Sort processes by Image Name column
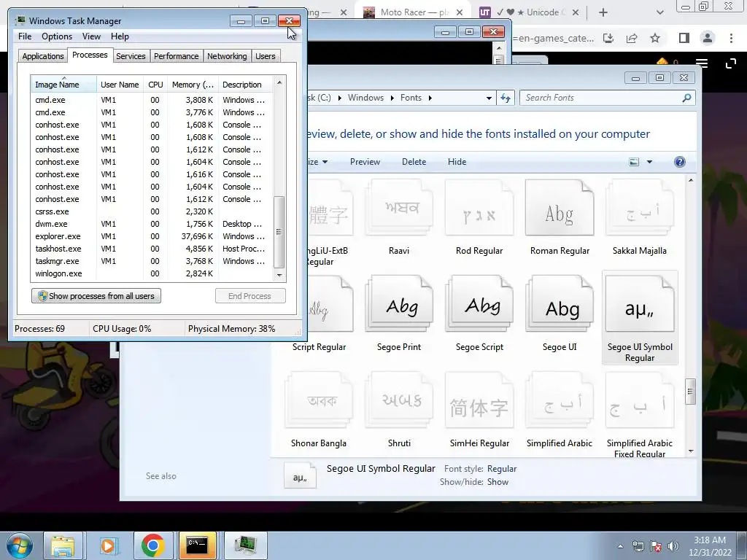747x560 pixels. click(64, 85)
